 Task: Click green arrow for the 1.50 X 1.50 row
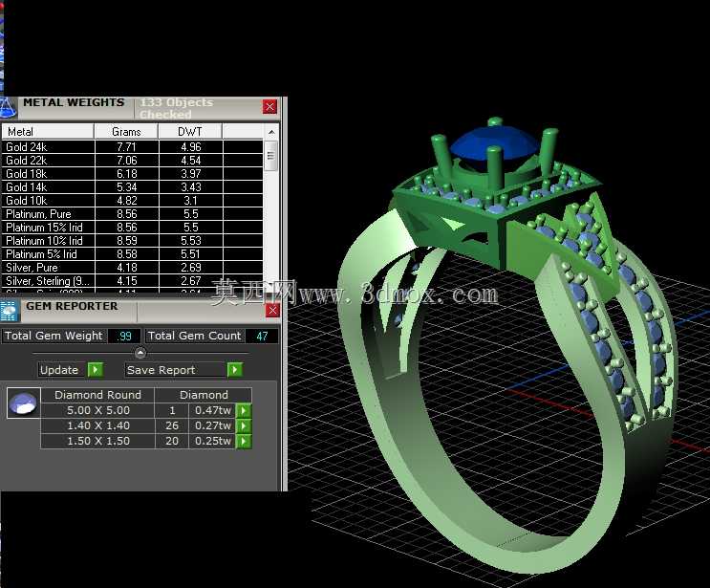[x=244, y=441]
